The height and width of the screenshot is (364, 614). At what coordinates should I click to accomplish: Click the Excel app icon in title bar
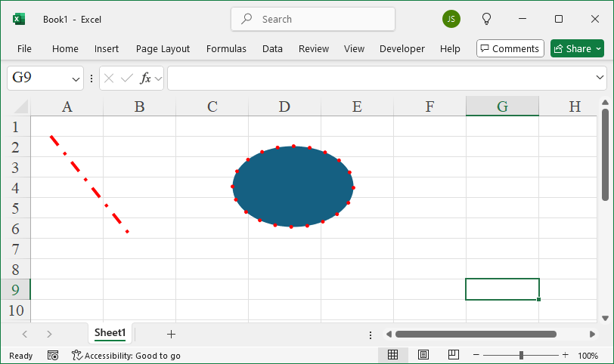(18, 19)
